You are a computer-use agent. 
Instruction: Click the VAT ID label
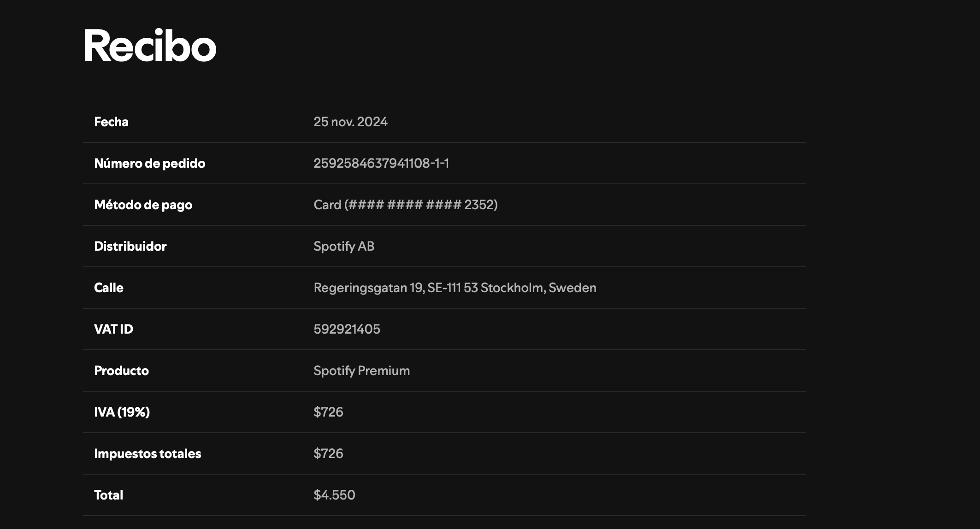tap(113, 329)
